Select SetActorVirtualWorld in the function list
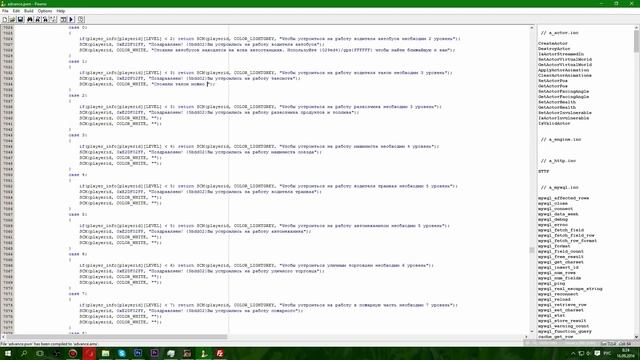This screenshot has height=360, width=640. click(565, 59)
